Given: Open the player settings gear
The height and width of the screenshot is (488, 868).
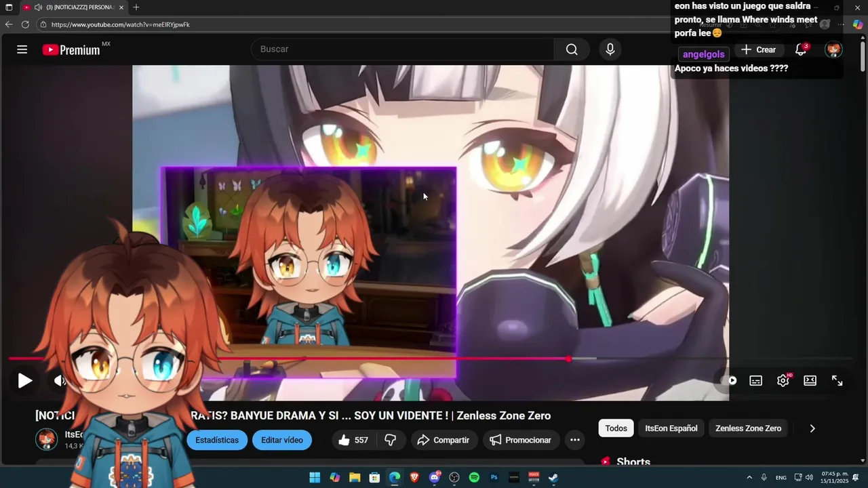Looking at the screenshot, I should pyautogui.click(x=783, y=381).
